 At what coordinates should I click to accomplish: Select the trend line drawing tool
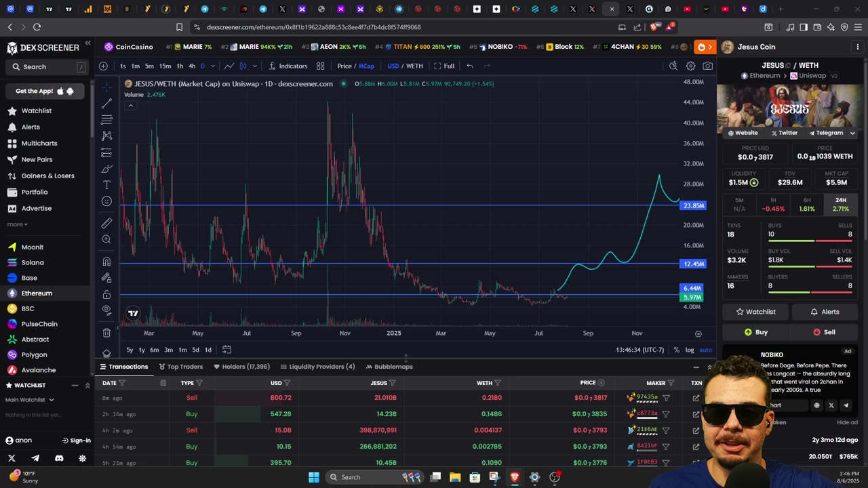click(106, 103)
